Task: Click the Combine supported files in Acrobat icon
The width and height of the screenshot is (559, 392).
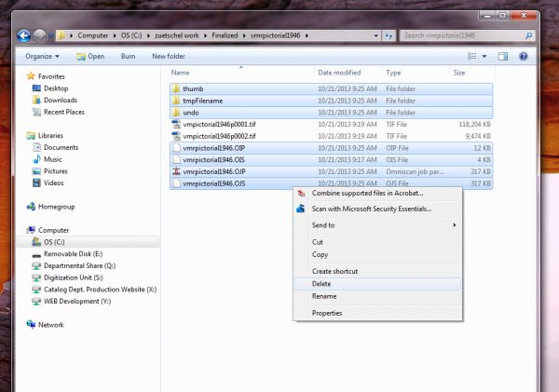Action: point(301,193)
